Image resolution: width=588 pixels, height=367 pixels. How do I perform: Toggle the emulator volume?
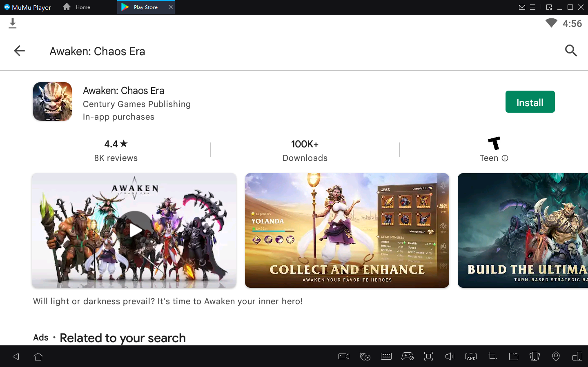[x=450, y=356]
